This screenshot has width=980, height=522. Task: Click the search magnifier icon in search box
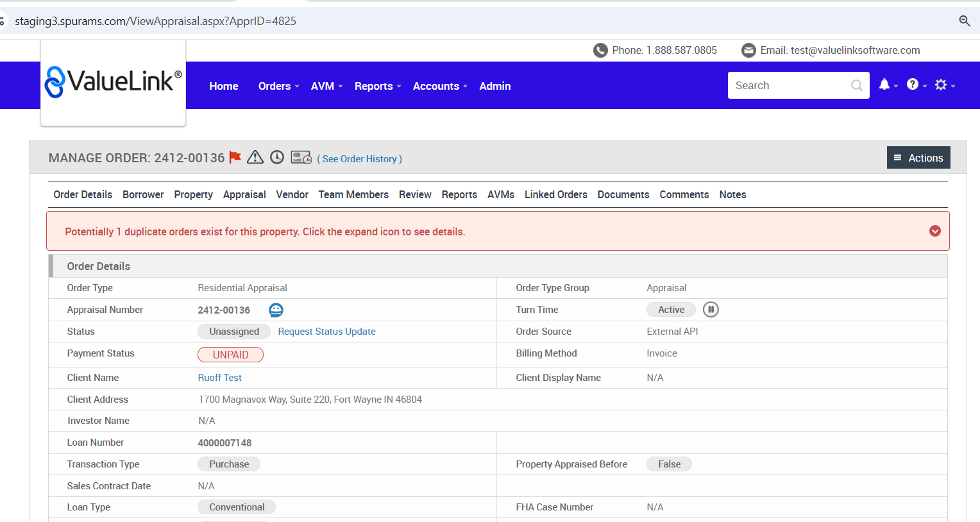[x=856, y=85]
